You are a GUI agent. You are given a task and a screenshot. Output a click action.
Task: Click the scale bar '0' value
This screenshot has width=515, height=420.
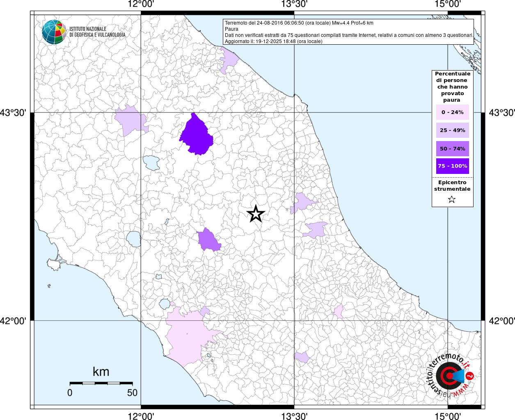click(x=70, y=393)
